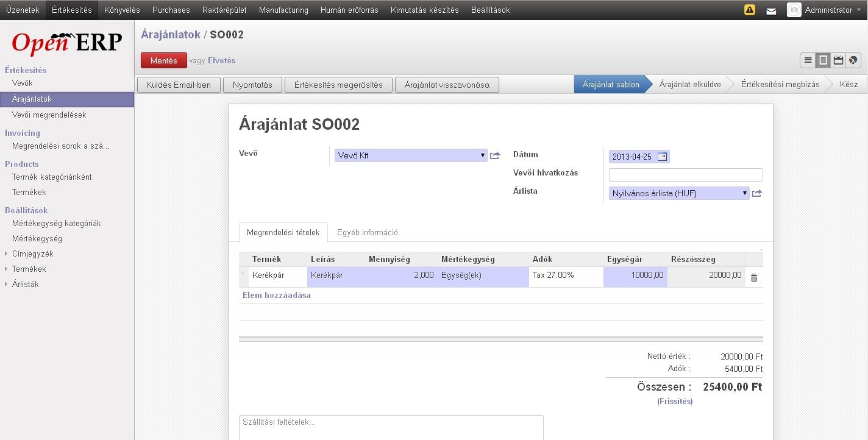Open the Értékesítés top menu
This screenshot has height=440, width=868.
pos(72,10)
